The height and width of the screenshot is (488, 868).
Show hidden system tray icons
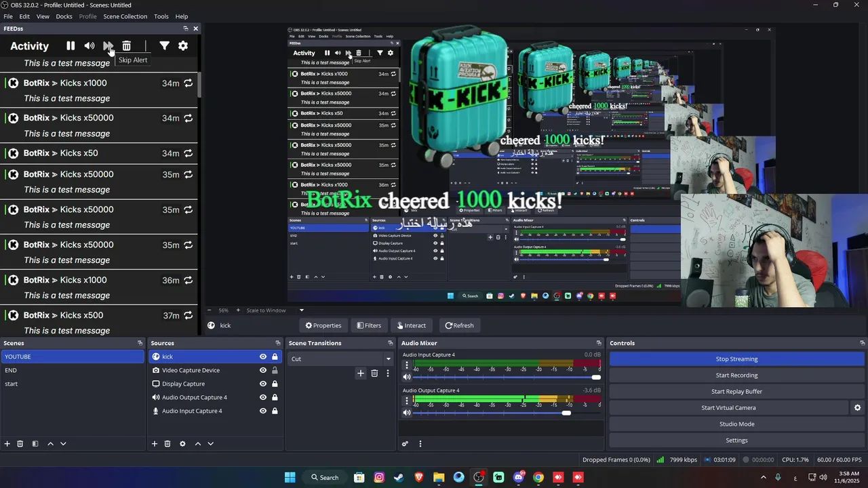pyautogui.click(x=763, y=477)
